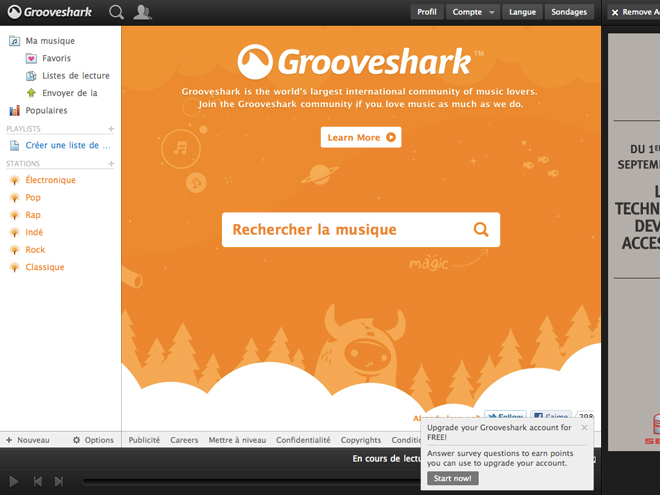Click the advertisement banner on the right
660x495 pixels.
point(634,242)
